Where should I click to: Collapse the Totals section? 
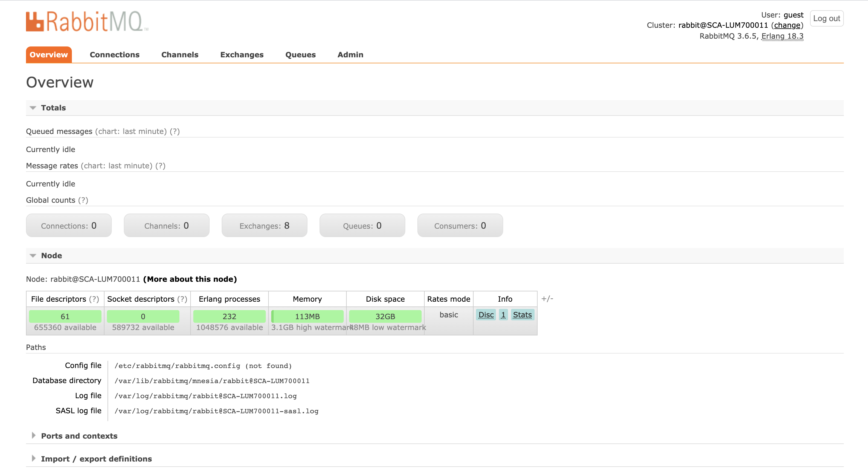coord(53,108)
